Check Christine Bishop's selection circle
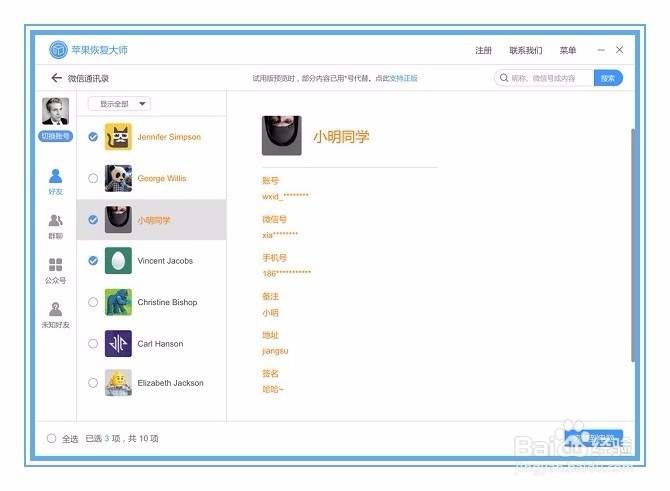Viewport: 670px width, 491px height. [93, 302]
